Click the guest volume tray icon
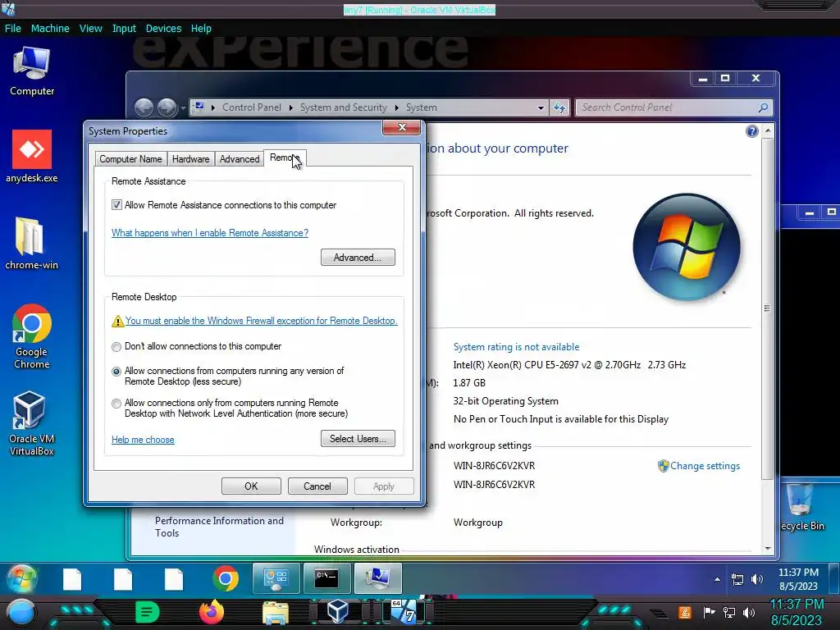This screenshot has width=840, height=630. (x=757, y=579)
